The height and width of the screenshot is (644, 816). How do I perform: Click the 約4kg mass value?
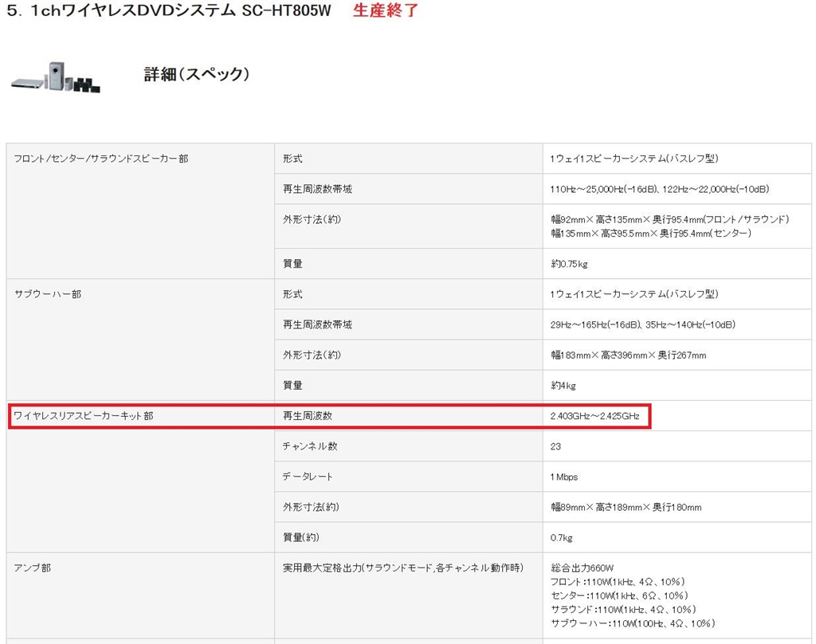[563, 386]
